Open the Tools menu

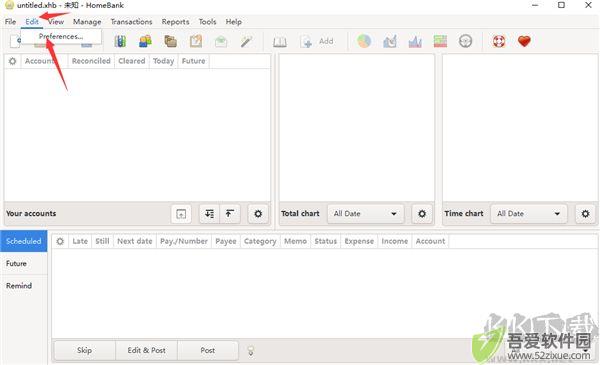pyautogui.click(x=207, y=22)
